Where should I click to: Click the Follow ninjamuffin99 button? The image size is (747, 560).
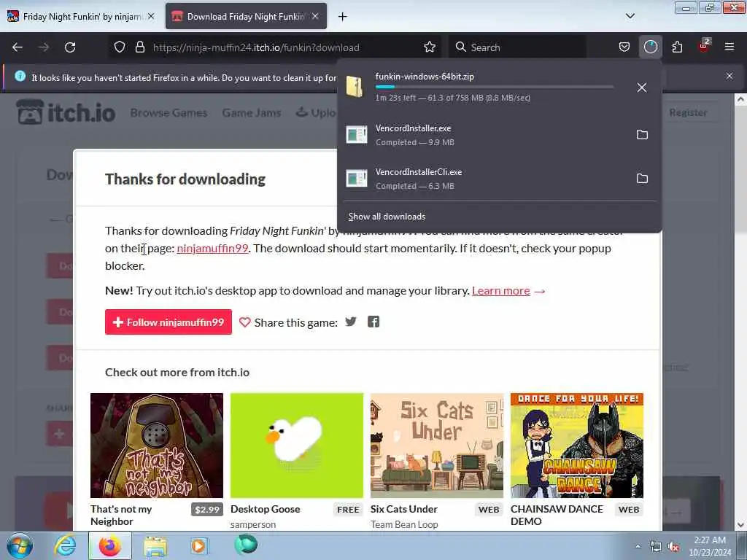coord(169,322)
